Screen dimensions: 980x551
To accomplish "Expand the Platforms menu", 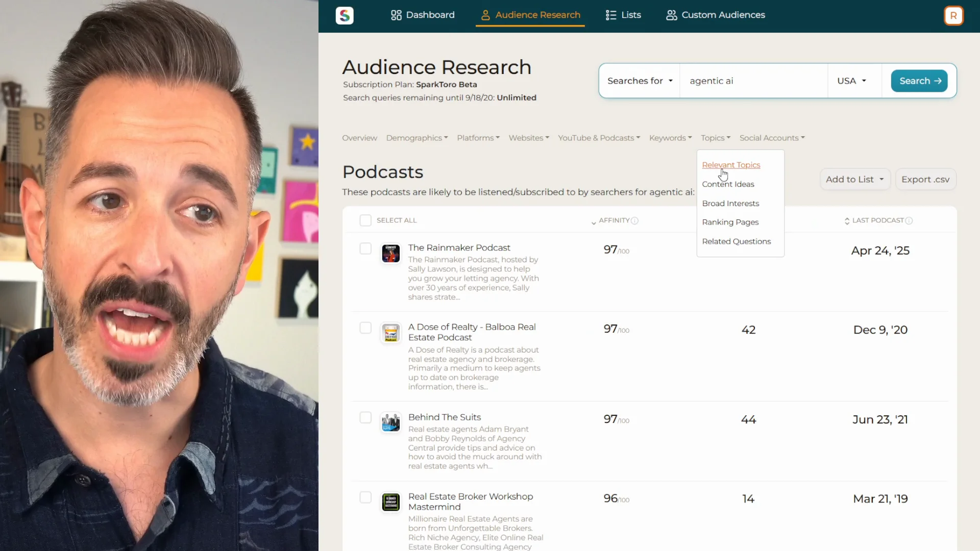I will [x=478, y=138].
